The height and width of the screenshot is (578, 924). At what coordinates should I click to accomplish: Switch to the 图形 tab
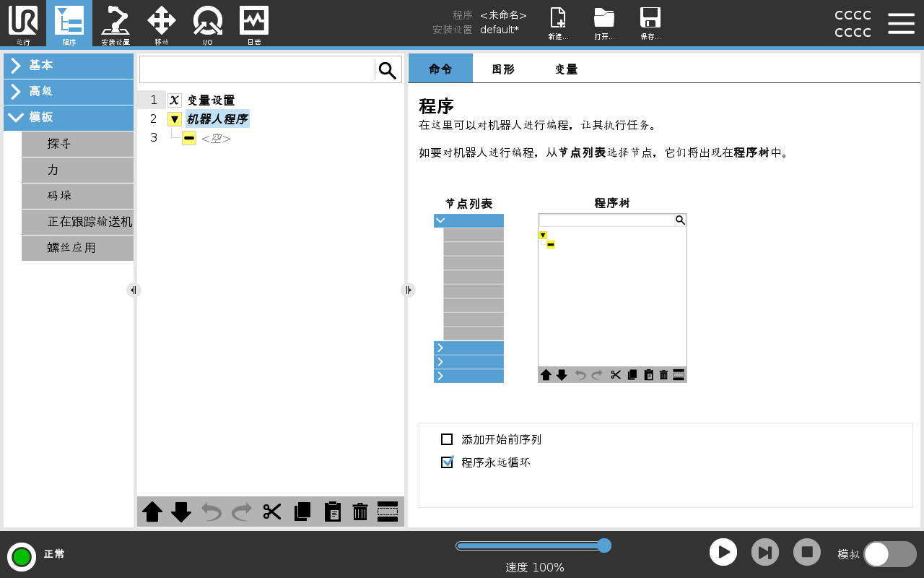[503, 69]
